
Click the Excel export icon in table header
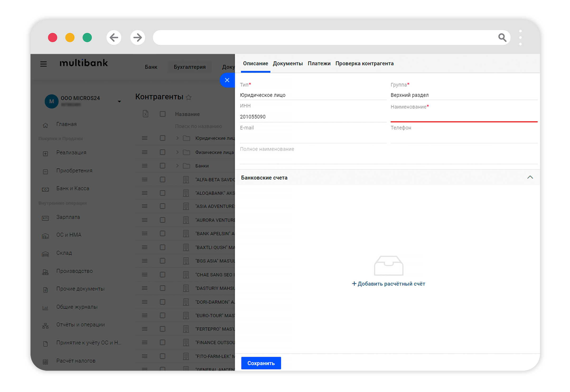coord(146,114)
